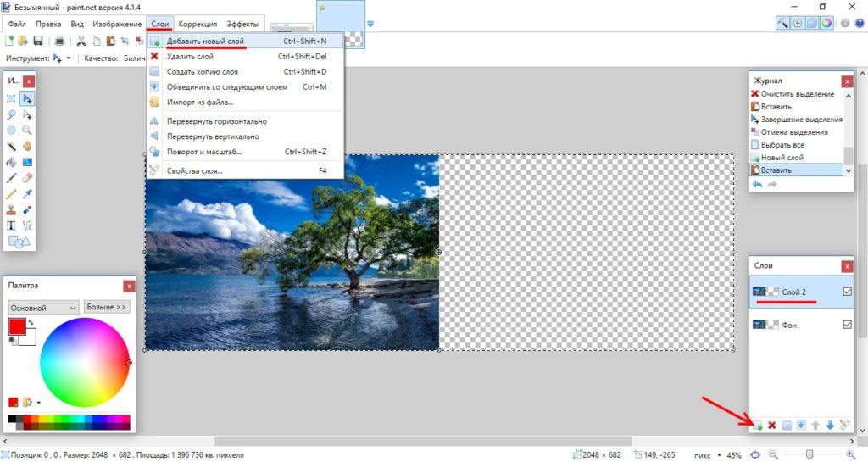Select the Move Selected Pixels tool
868x462 pixels.
(x=27, y=98)
